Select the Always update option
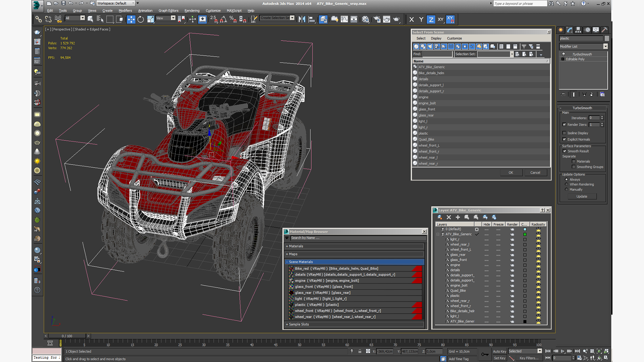This screenshot has height=362, width=644. pyautogui.click(x=567, y=179)
